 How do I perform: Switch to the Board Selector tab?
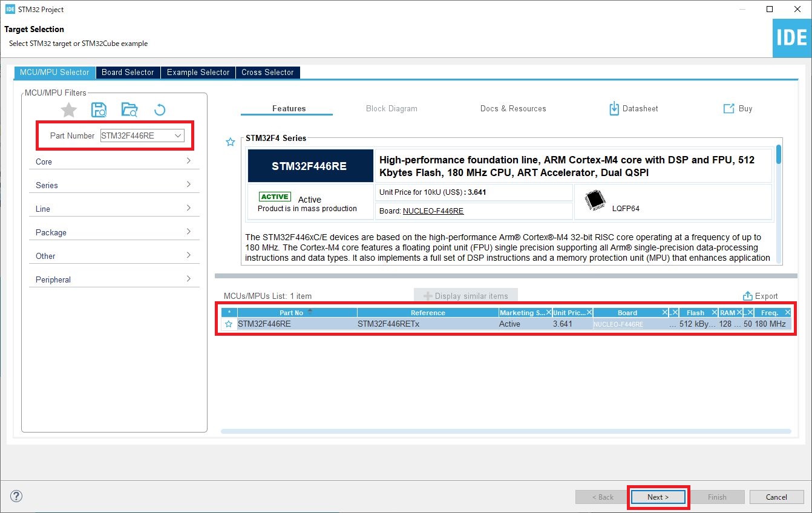(128, 72)
